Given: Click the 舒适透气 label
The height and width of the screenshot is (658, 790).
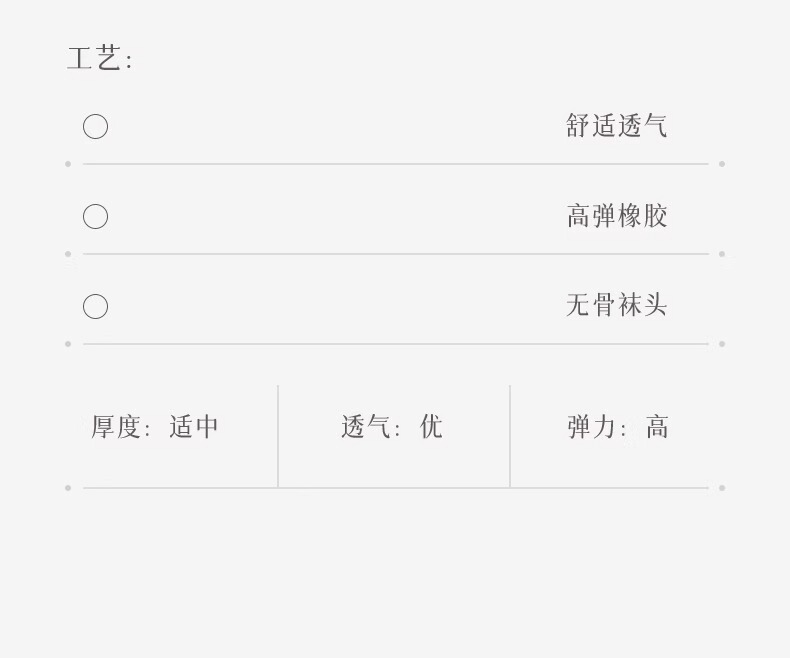Looking at the screenshot, I should point(616,126).
